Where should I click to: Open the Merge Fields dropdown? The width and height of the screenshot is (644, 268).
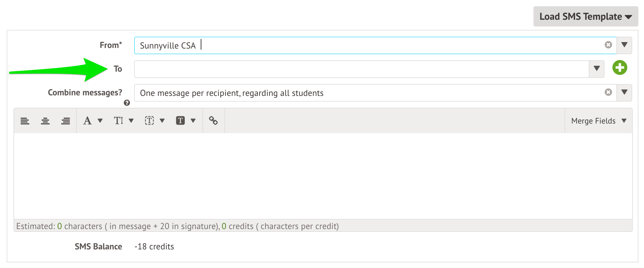(599, 121)
